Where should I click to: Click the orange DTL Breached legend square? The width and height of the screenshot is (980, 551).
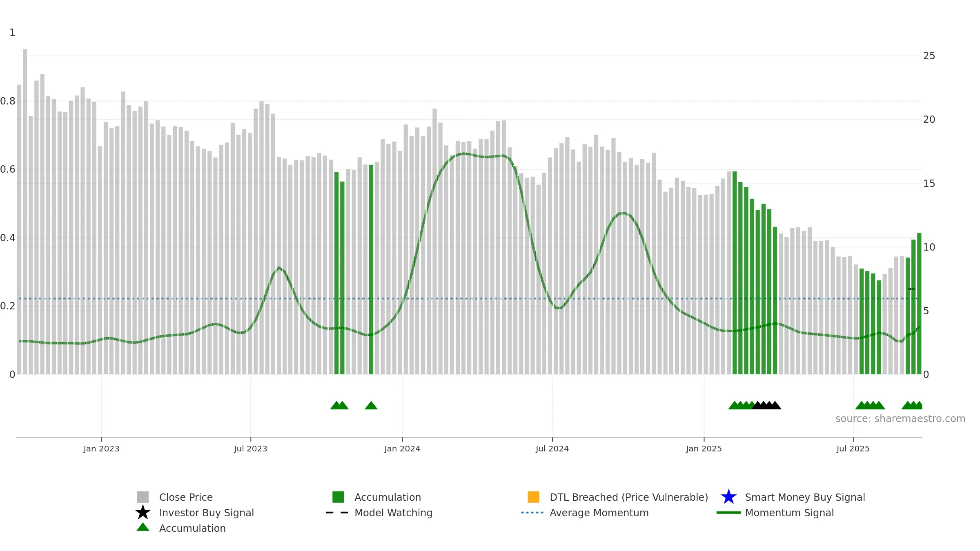533,497
